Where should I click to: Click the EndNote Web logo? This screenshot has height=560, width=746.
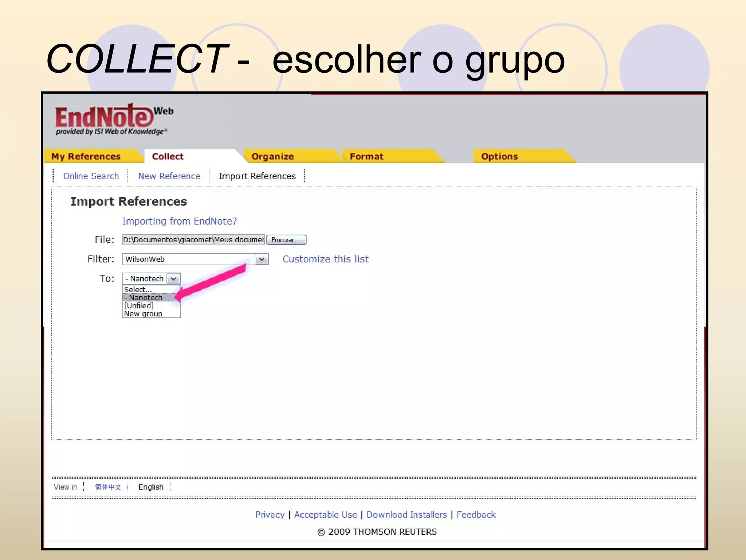[x=114, y=120]
